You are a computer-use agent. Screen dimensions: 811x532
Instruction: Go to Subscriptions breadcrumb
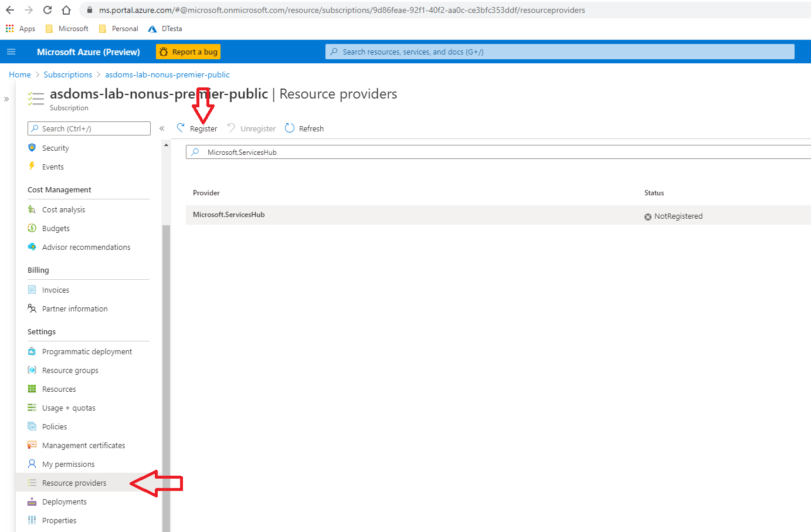click(x=68, y=74)
